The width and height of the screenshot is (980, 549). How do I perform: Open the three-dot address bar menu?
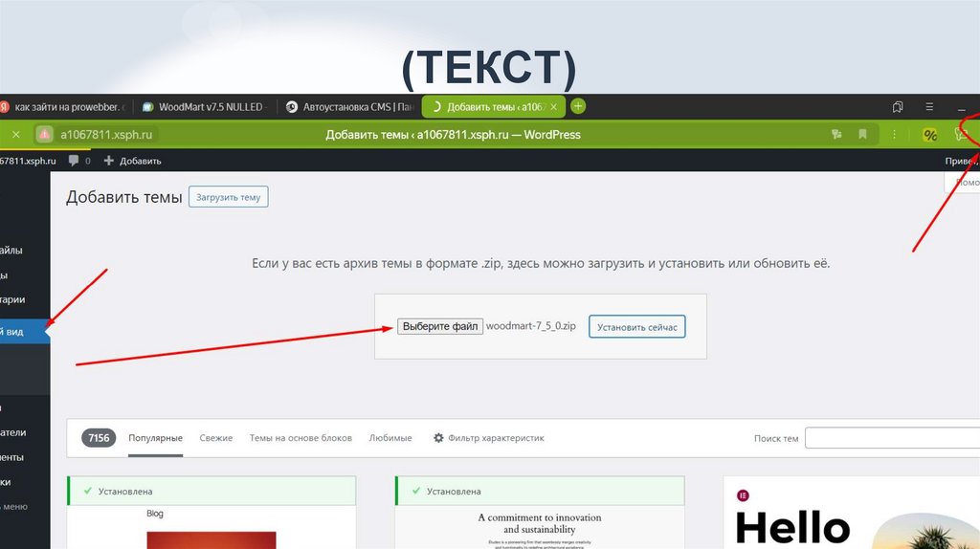895,134
